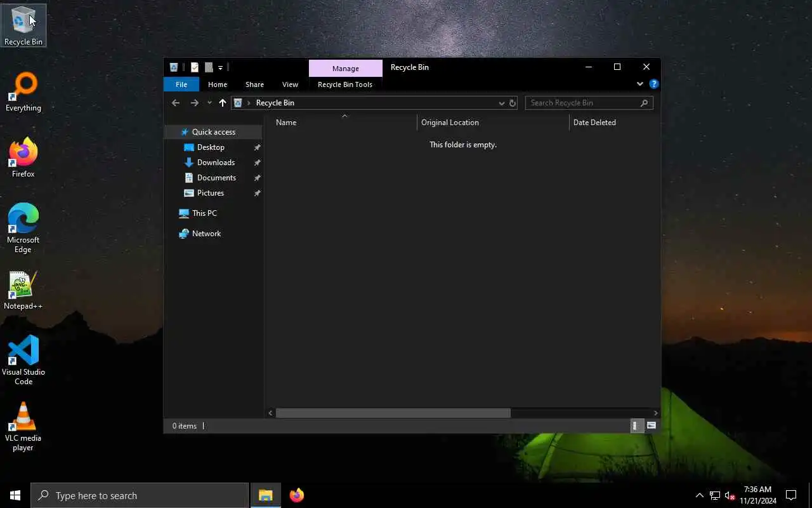
Task: Select This PC in navigation pane
Action: click(x=204, y=213)
